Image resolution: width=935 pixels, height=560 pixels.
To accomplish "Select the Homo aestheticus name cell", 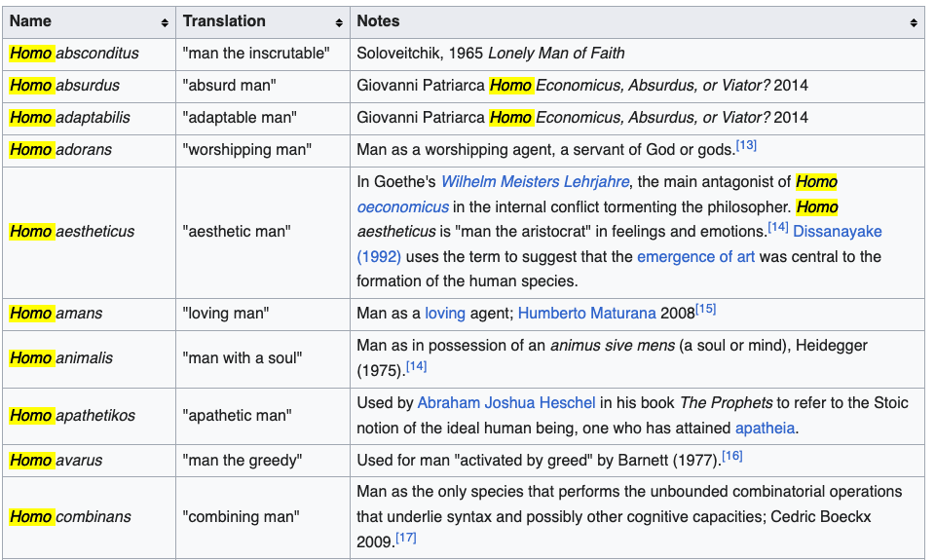I will tap(89, 232).
